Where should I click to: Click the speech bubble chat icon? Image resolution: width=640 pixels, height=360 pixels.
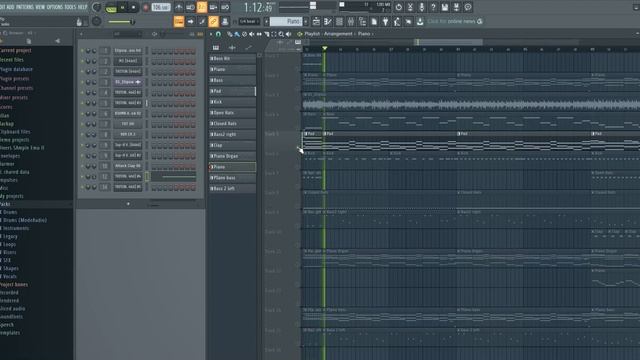tap(468, 7)
